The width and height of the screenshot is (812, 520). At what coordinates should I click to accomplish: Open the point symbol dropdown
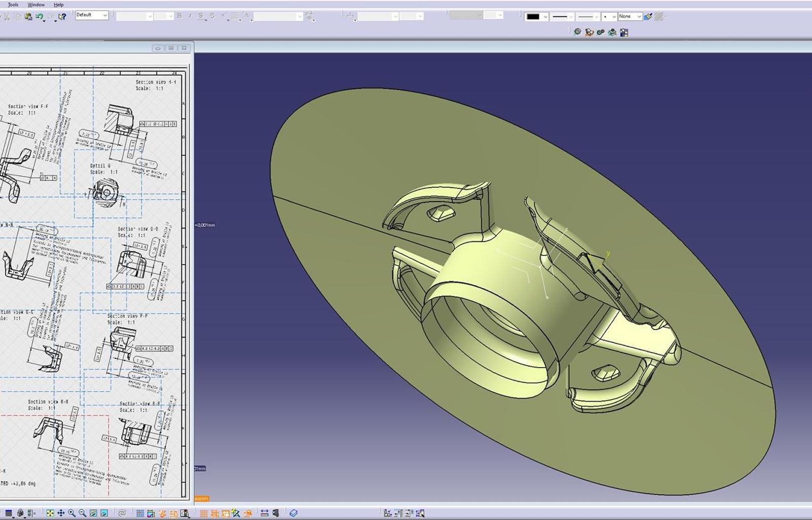click(x=609, y=17)
